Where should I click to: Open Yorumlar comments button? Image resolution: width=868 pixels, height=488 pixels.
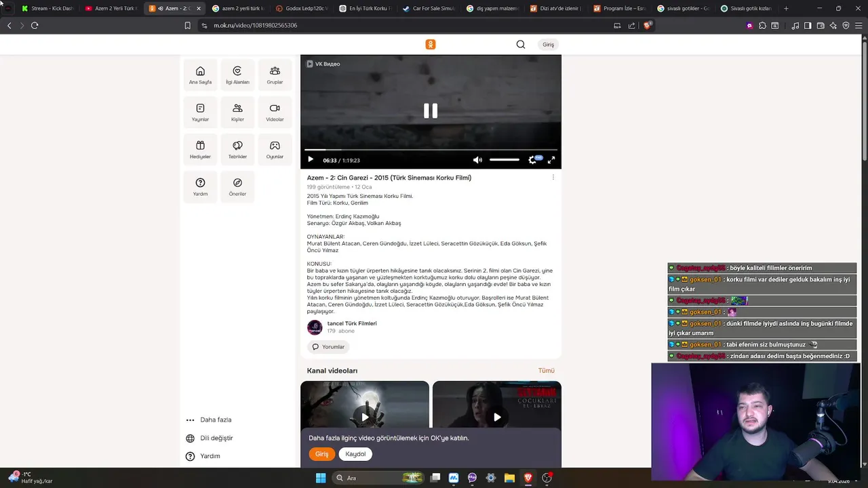pos(328,346)
